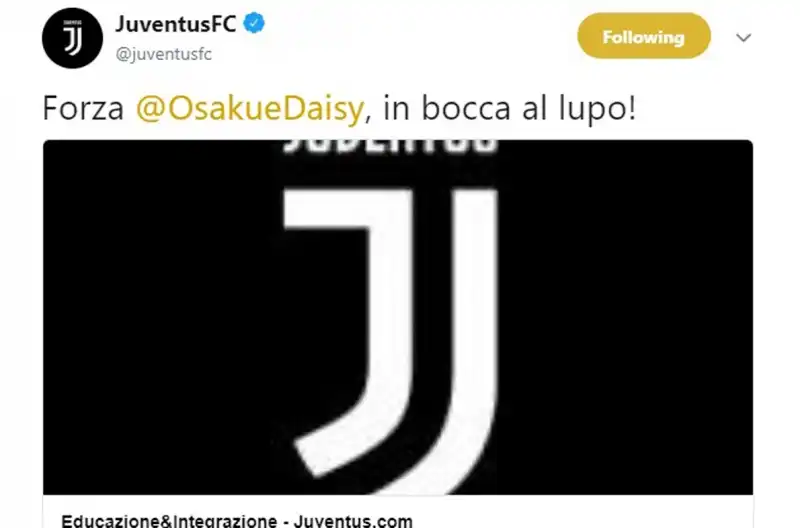Open the Educazione&Integrazione card title

[x=237, y=521]
